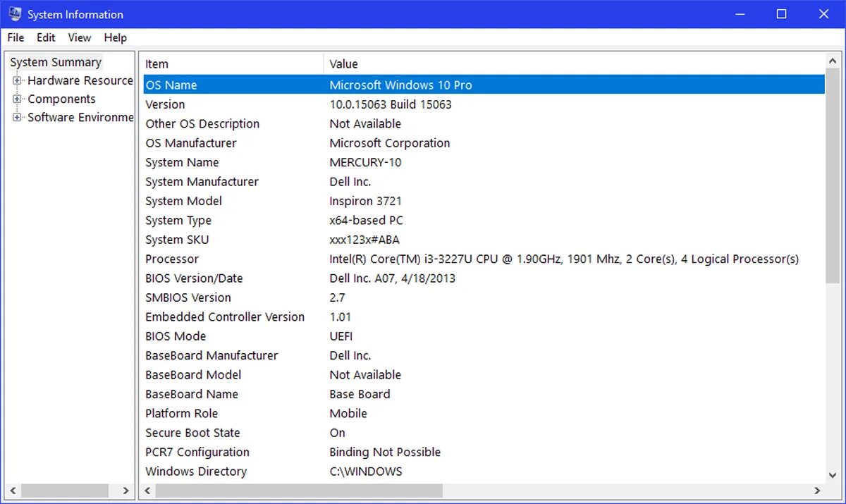The image size is (846, 504).
Task: Open the View menu
Action: (80, 37)
